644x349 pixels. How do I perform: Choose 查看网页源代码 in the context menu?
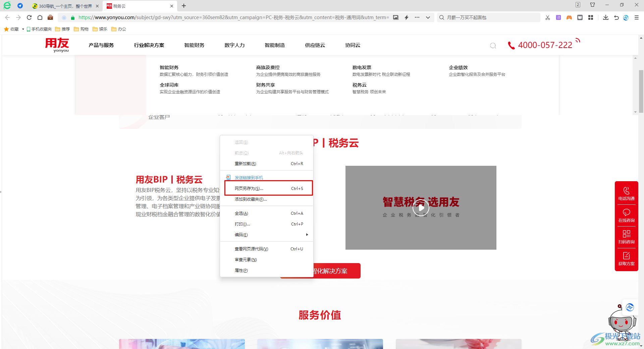pyautogui.click(x=267, y=249)
